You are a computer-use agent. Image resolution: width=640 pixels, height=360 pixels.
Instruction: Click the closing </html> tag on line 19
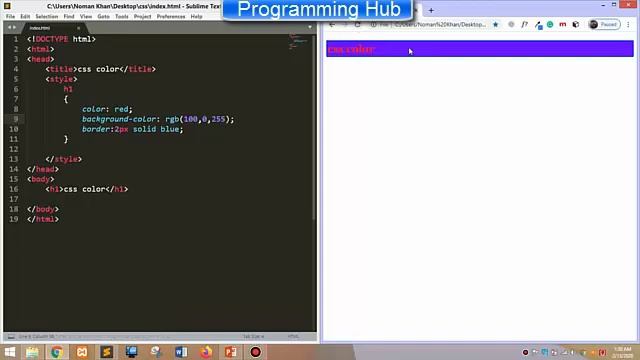[43, 219]
